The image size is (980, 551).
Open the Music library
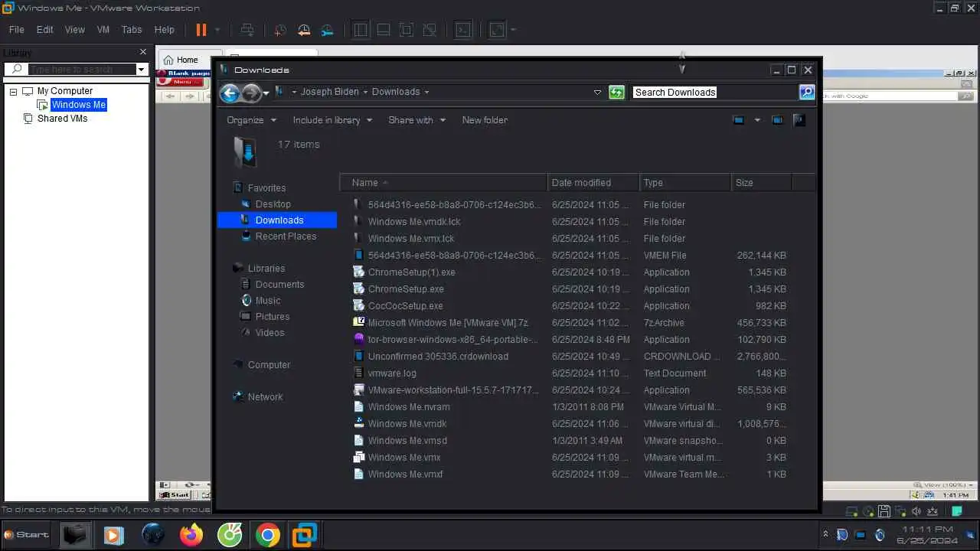pos(268,301)
